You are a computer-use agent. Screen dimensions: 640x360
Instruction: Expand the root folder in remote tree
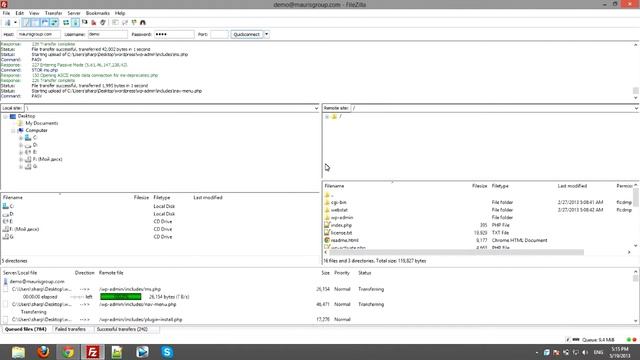click(x=327, y=117)
